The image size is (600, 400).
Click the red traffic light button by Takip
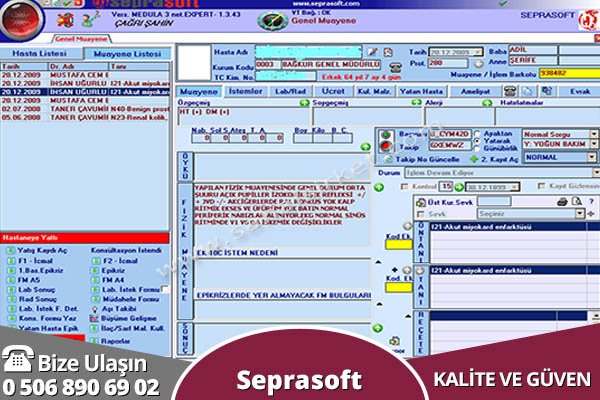[386, 146]
